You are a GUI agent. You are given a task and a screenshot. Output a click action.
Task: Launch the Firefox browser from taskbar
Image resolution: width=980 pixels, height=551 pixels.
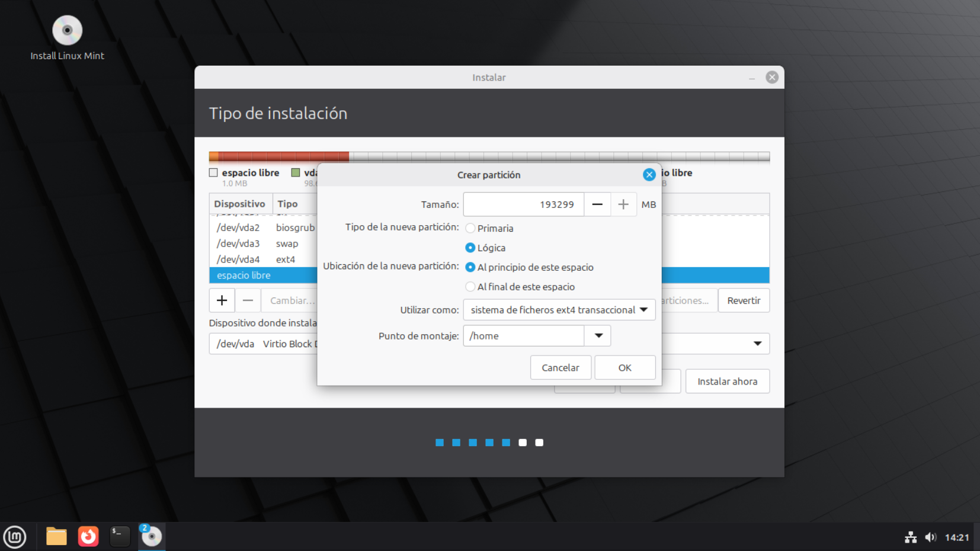88,537
